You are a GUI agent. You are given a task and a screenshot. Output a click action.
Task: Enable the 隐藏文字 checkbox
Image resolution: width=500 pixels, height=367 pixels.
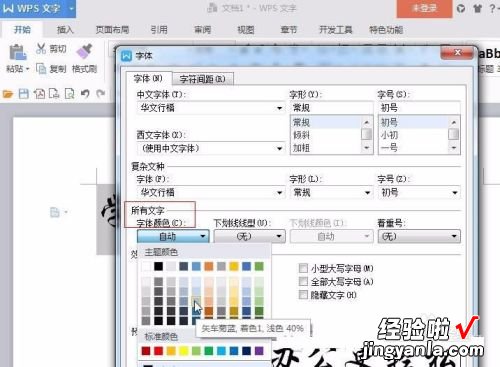(303, 295)
